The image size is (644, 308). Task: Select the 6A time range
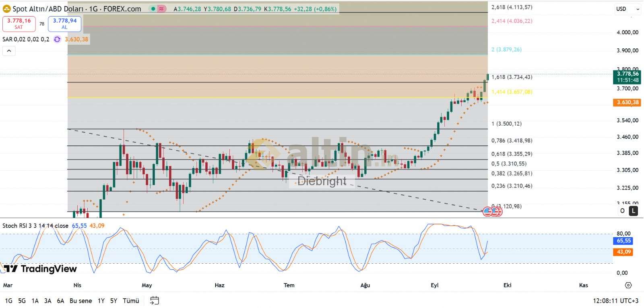[x=60, y=301]
